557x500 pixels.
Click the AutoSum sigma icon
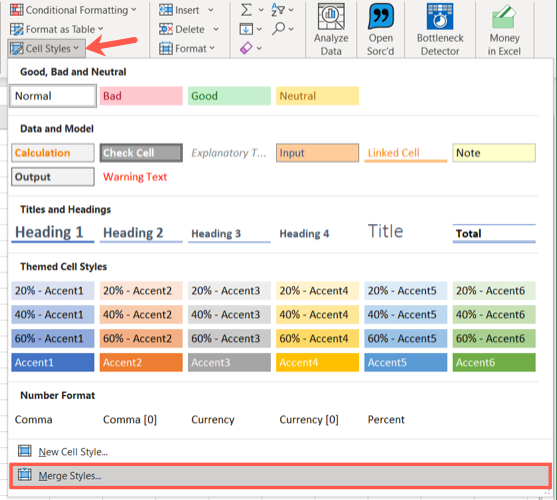click(246, 10)
